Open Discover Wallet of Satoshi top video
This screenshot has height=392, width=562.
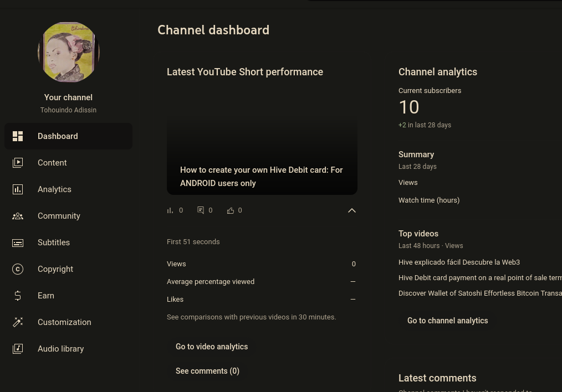pos(481,293)
